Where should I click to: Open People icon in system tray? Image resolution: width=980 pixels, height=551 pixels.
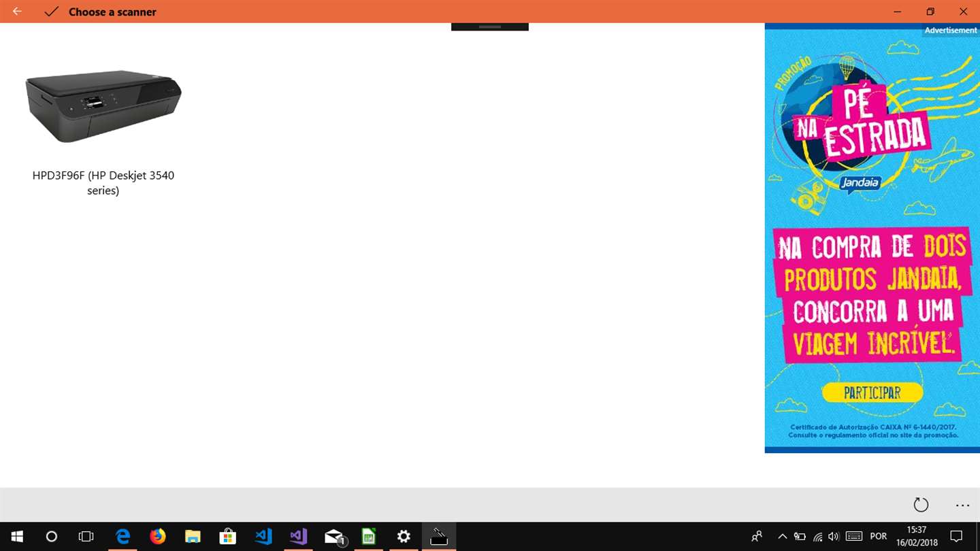pos(757,537)
